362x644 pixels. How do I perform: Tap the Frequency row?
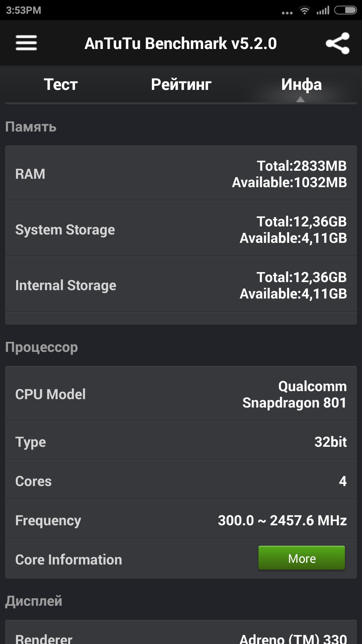pyautogui.click(x=181, y=520)
